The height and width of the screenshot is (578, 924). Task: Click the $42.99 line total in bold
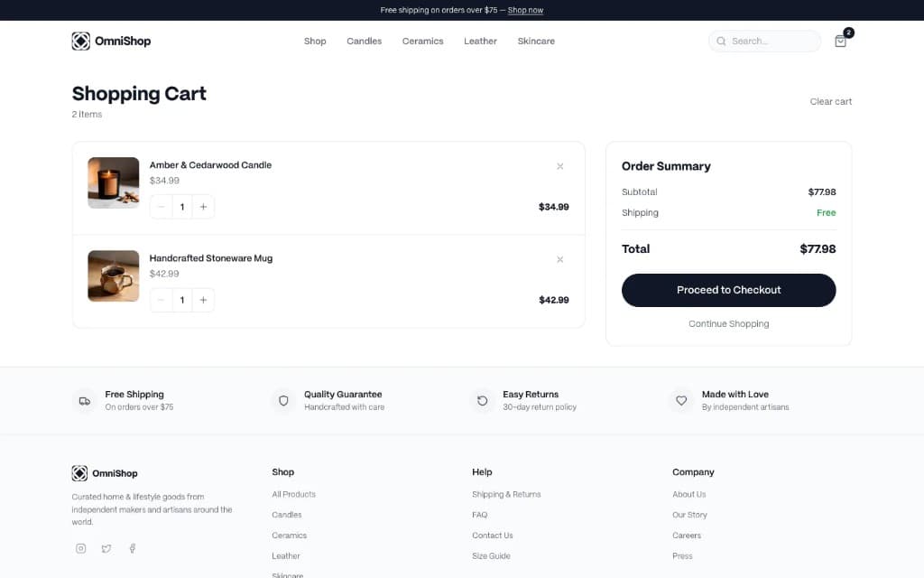[553, 300]
